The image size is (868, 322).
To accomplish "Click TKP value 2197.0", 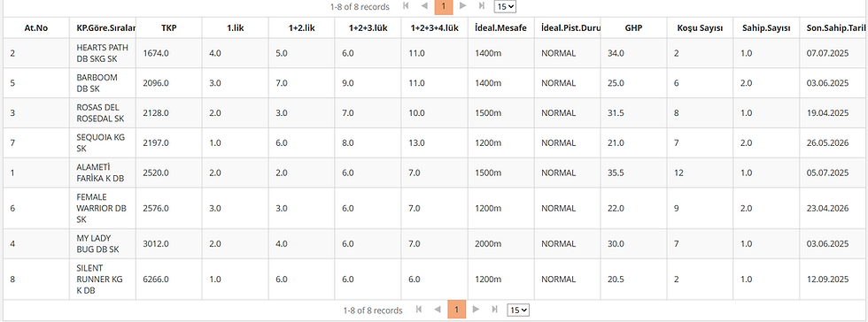I will click(156, 142).
